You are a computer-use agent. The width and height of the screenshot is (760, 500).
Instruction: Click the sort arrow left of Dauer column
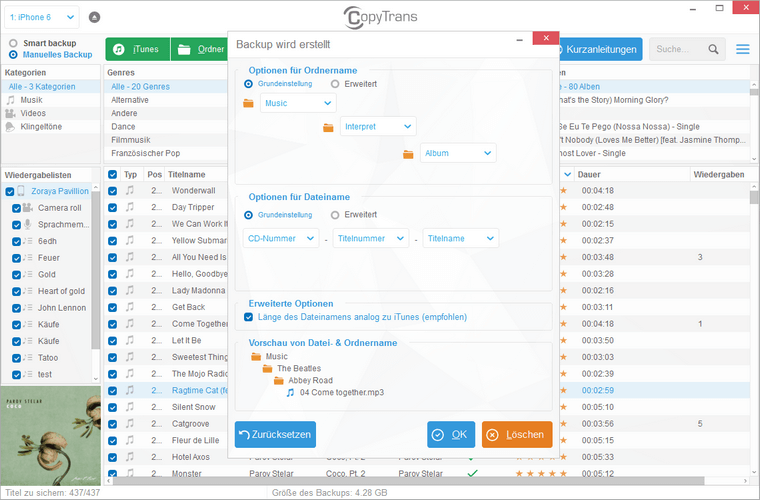(x=568, y=174)
